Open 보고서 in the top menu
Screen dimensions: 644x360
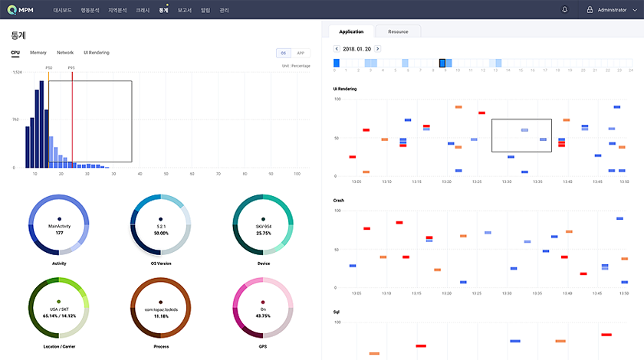[184, 11]
